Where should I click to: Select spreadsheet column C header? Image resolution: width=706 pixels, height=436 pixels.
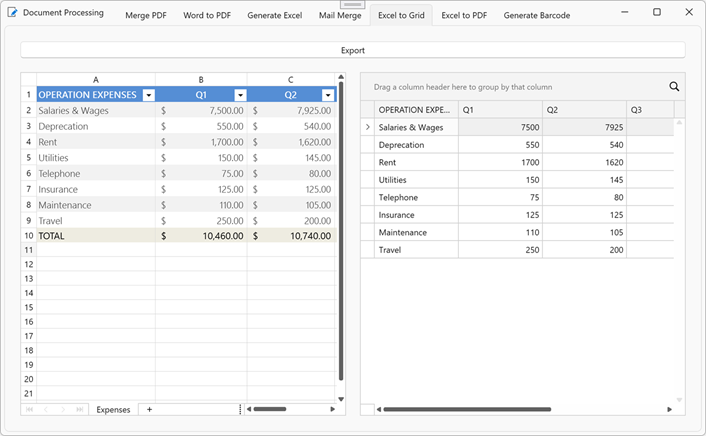pos(291,80)
